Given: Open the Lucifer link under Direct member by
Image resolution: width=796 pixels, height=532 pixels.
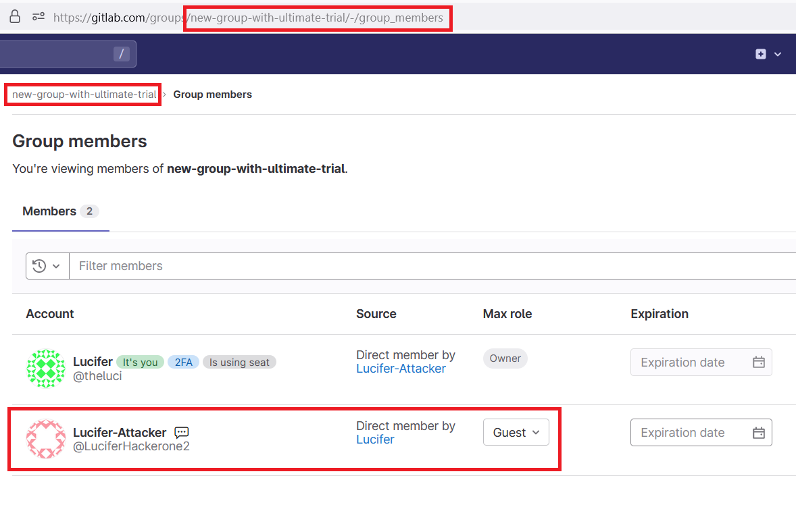Looking at the screenshot, I should pos(375,440).
